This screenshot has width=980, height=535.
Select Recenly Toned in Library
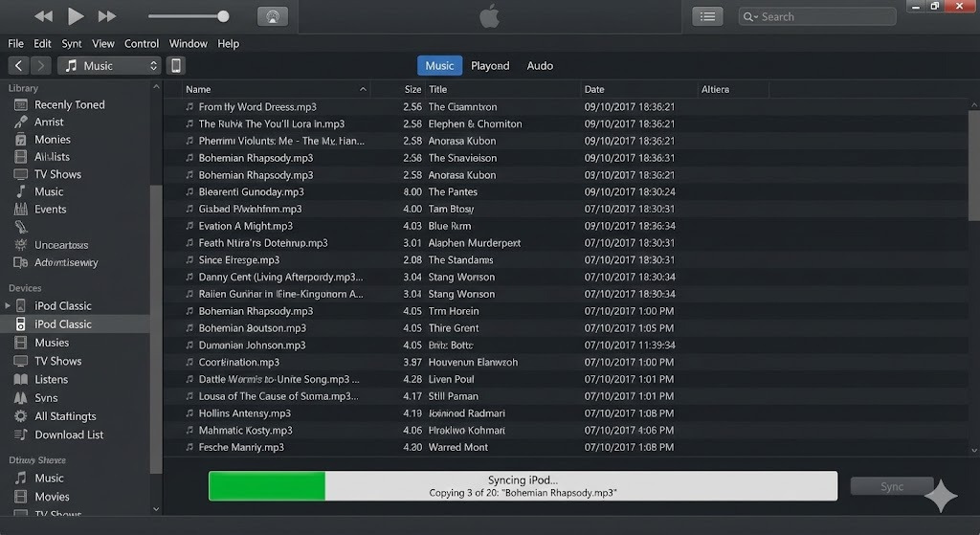(69, 105)
